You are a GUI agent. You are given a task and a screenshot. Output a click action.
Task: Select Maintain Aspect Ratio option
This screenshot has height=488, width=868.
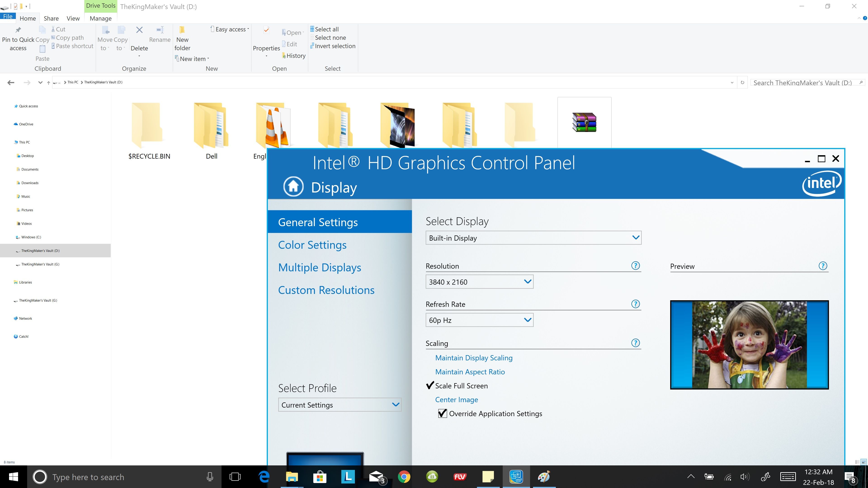coord(470,372)
